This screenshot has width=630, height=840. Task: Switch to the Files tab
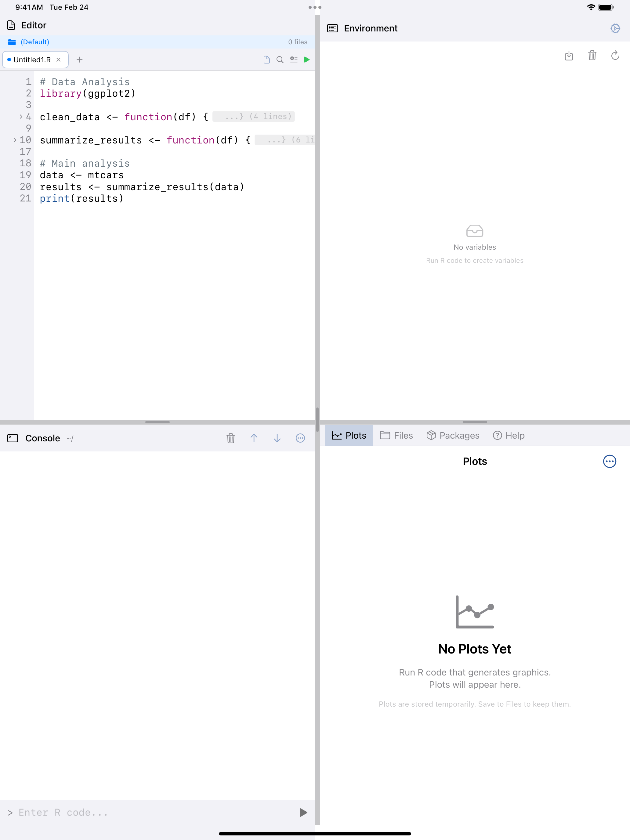(x=396, y=435)
